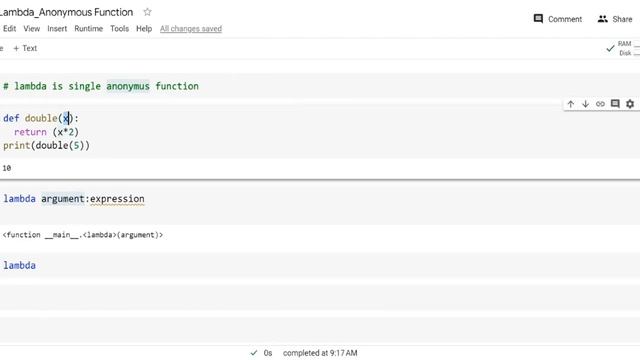
Task: Open cell settings gear icon
Action: 630,104
